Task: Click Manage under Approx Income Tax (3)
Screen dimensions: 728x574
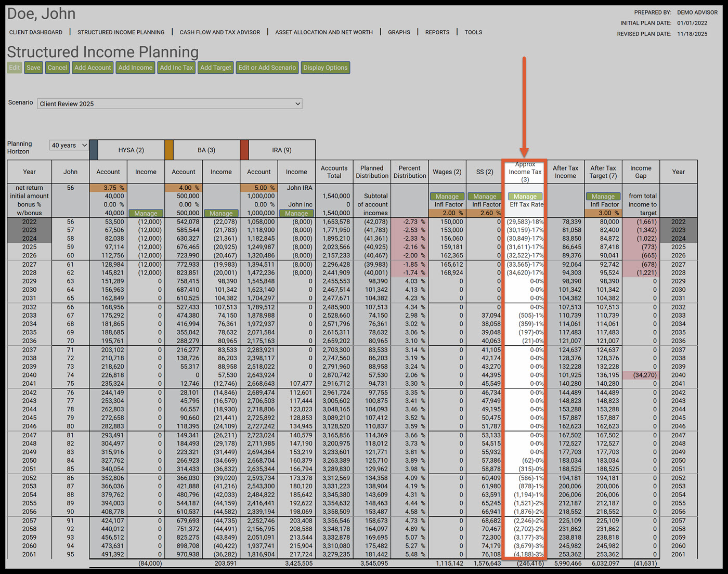Action: click(525, 197)
